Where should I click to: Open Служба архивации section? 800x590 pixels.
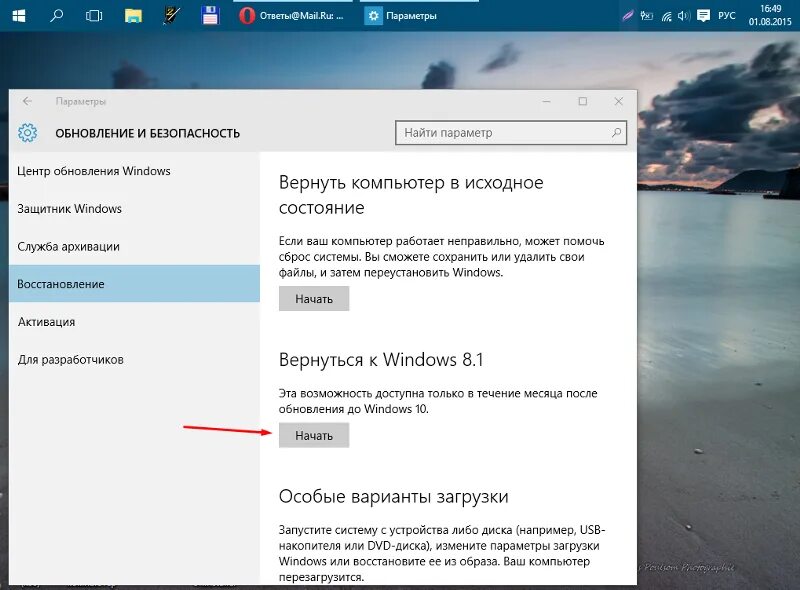(x=134, y=247)
